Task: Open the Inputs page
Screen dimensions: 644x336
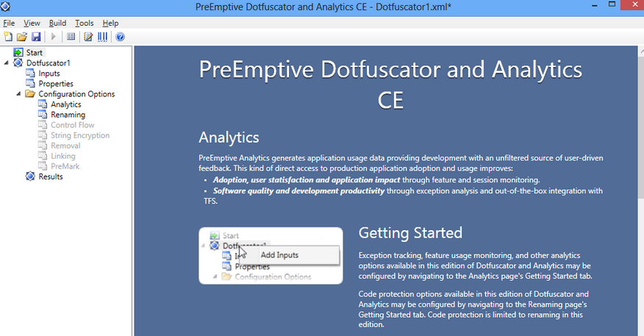Action: [x=49, y=73]
